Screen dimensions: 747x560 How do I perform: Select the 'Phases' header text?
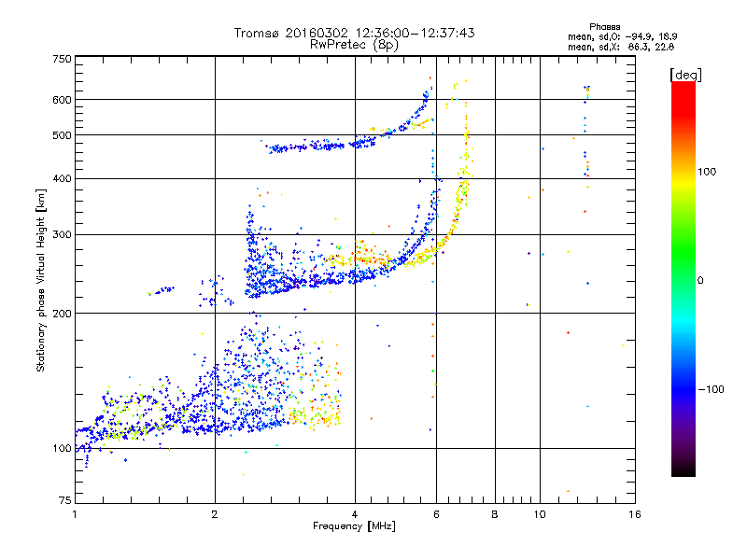(x=604, y=27)
